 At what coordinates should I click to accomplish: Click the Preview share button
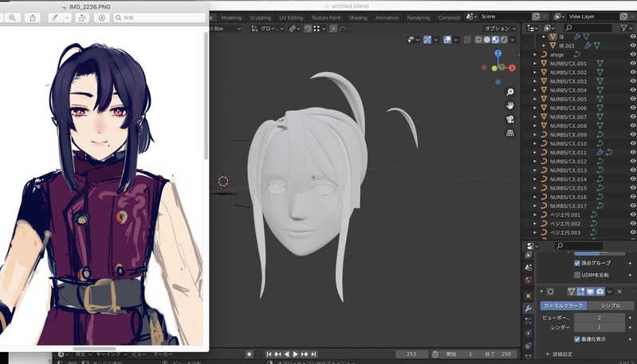point(34,18)
